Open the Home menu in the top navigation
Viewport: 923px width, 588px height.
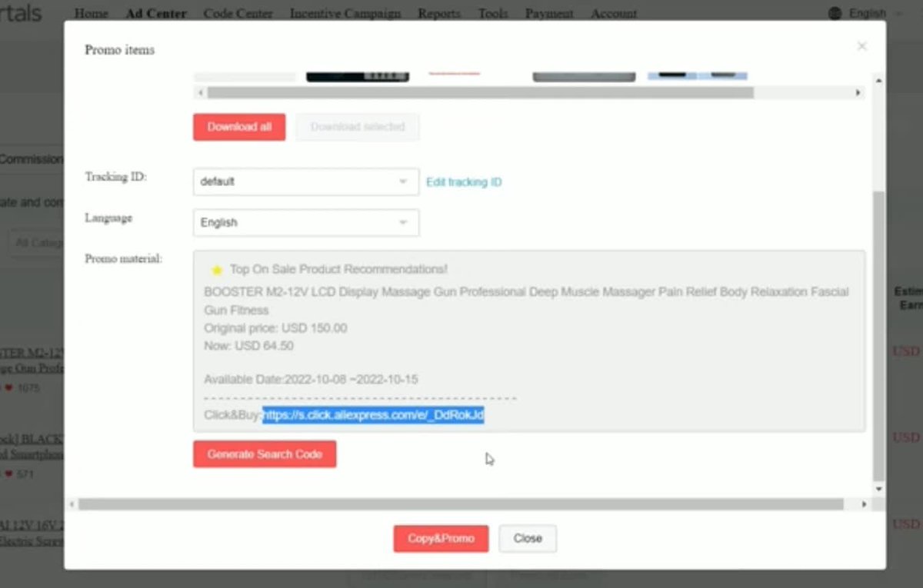(91, 14)
